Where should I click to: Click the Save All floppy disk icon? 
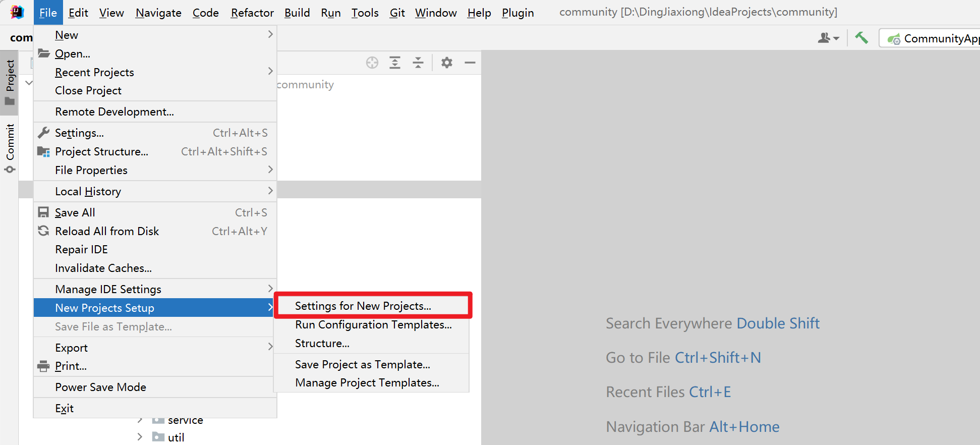44,212
